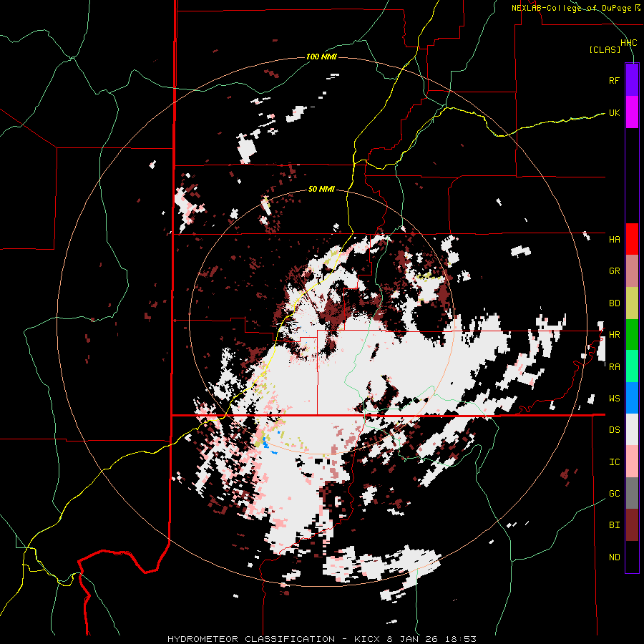Click the BI dark red legend swatch
Image resolution: width=644 pixels, height=644 pixels.
[x=632, y=525]
